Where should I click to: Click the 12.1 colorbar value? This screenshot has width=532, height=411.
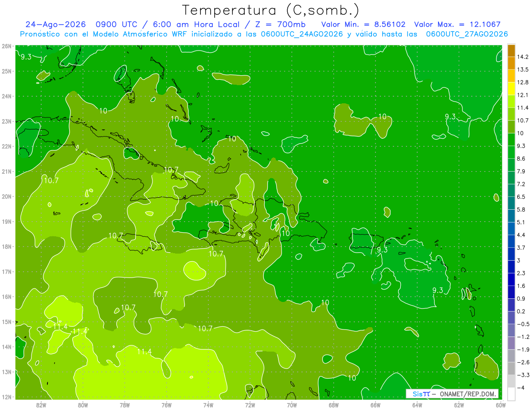pyautogui.click(x=523, y=95)
